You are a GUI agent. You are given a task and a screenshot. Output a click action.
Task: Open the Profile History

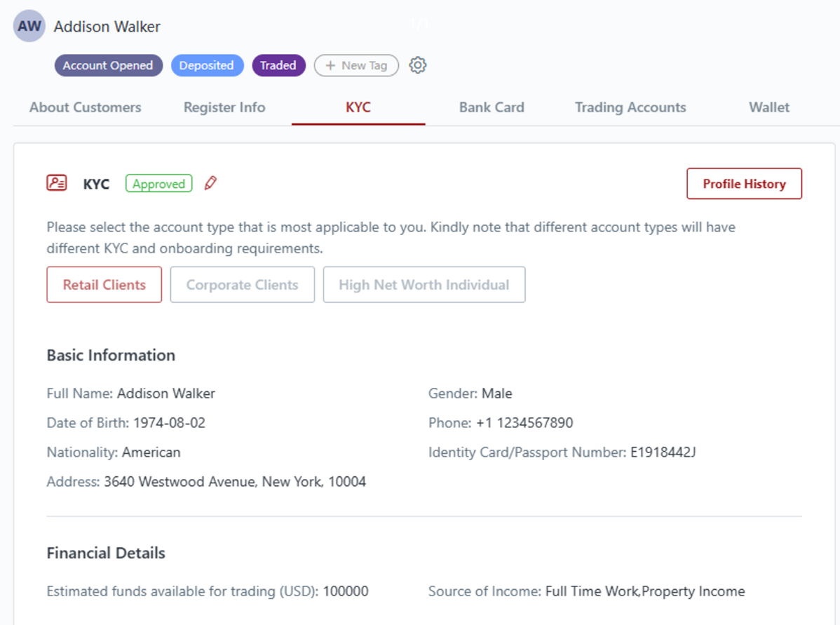point(744,184)
